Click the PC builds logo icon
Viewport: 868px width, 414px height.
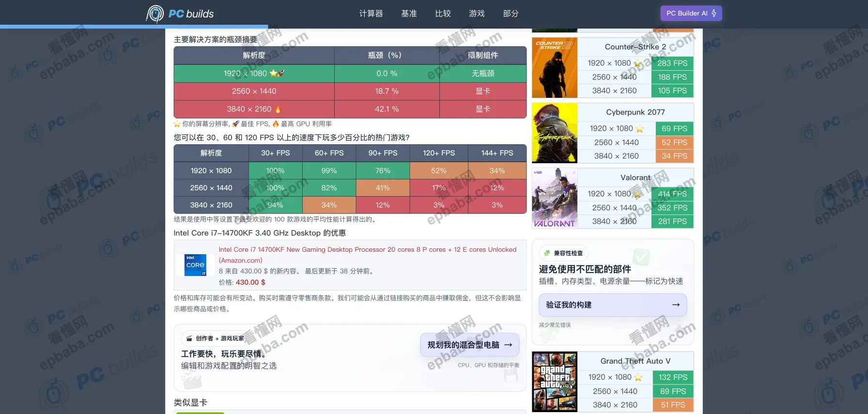click(155, 14)
